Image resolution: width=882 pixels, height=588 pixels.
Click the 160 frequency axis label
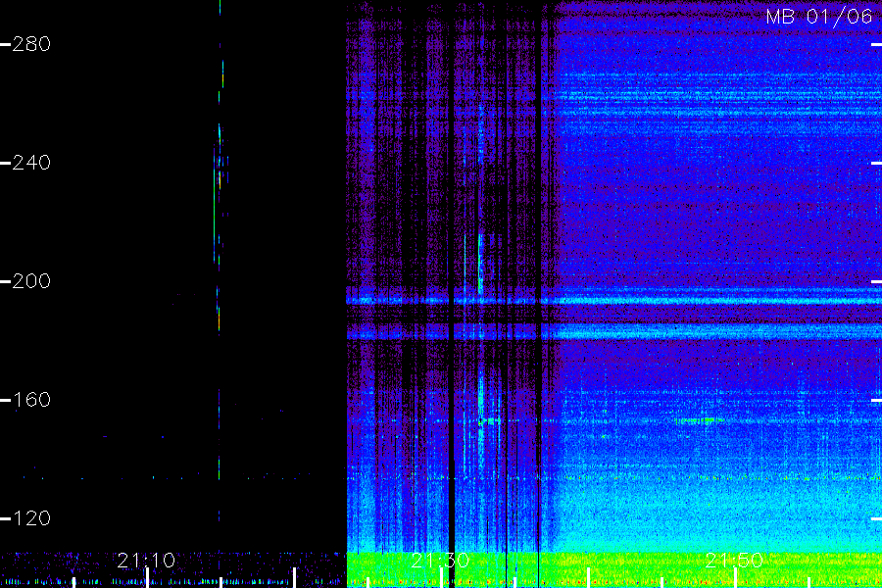click(x=31, y=400)
